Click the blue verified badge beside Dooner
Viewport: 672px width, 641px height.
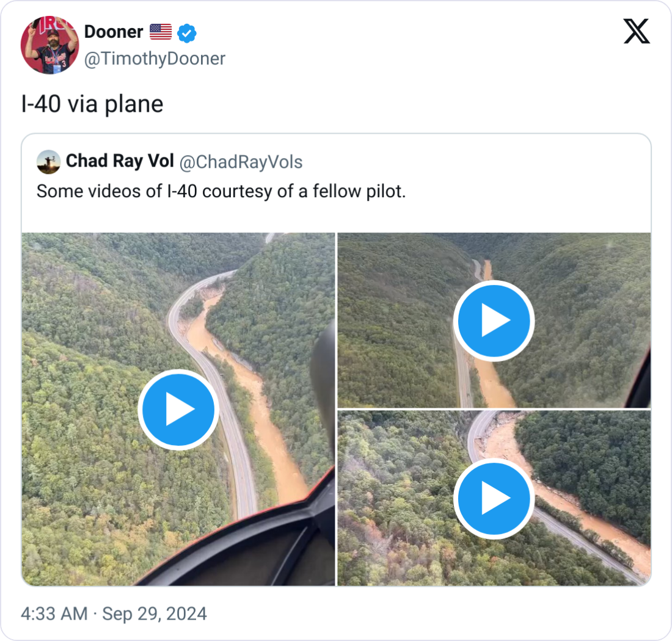[187, 32]
